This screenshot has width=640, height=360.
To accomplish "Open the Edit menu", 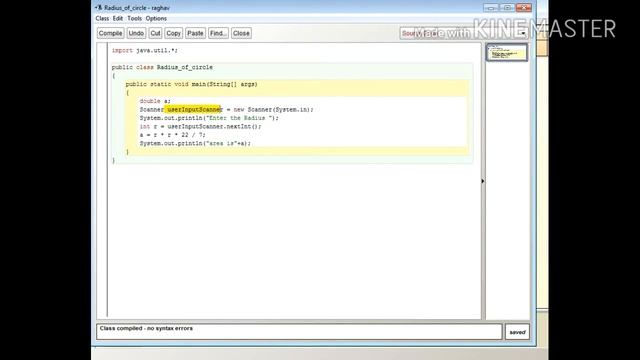I will pyautogui.click(x=118, y=18).
